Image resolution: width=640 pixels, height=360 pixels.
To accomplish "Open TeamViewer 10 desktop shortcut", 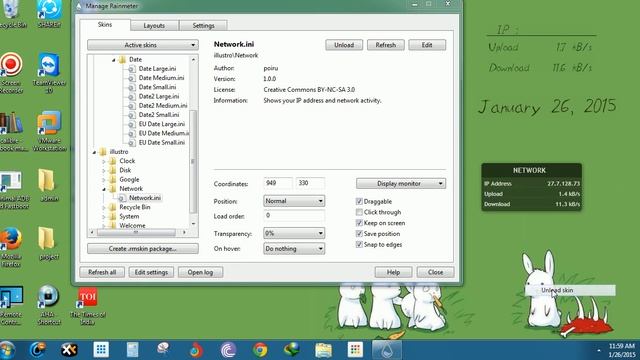I will [x=49, y=73].
